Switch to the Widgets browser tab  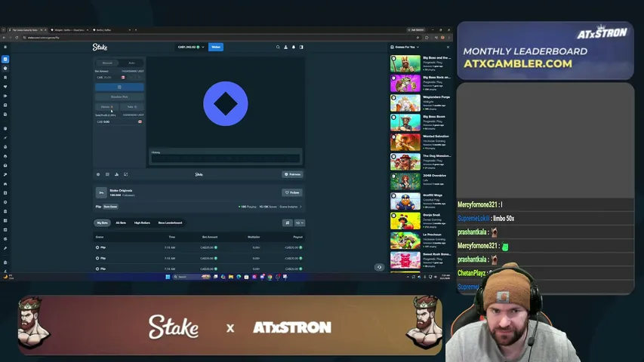(69, 30)
